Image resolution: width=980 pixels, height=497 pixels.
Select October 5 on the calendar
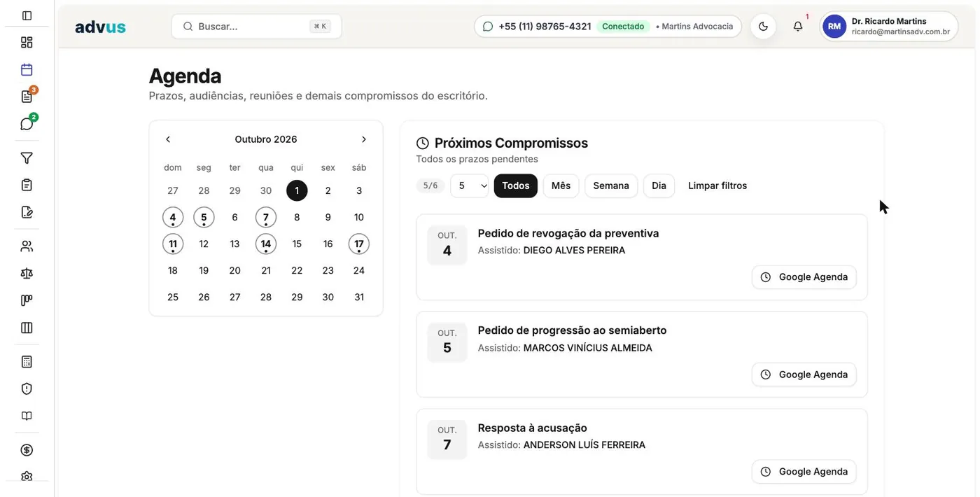click(204, 217)
